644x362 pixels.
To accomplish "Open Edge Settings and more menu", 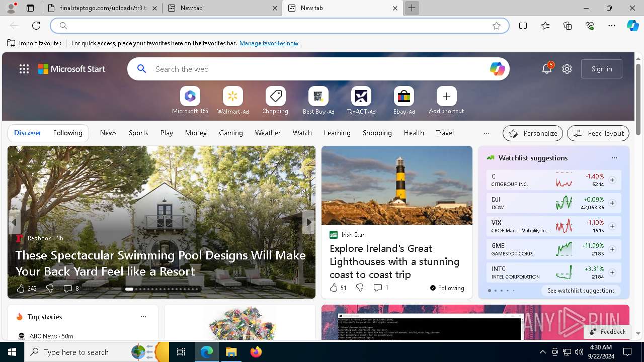I will point(612,26).
